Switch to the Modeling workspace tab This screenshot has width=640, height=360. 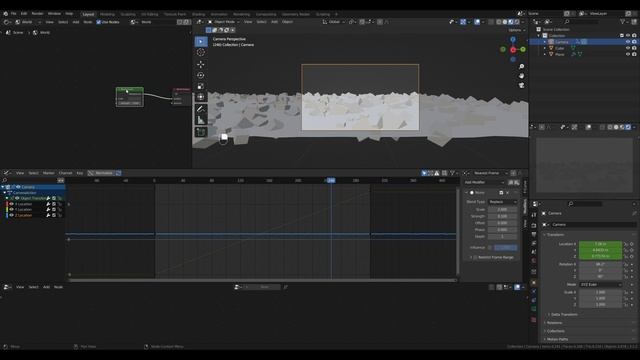click(x=107, y=14)
